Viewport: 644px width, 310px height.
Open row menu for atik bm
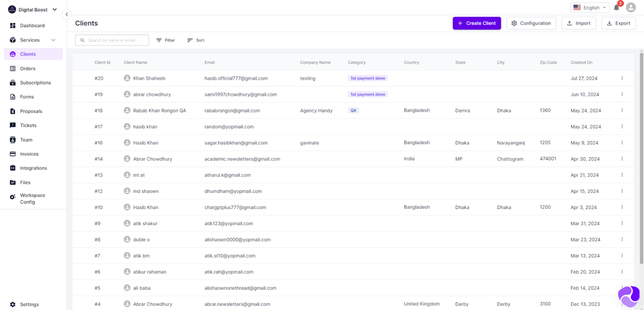(622, 256)
